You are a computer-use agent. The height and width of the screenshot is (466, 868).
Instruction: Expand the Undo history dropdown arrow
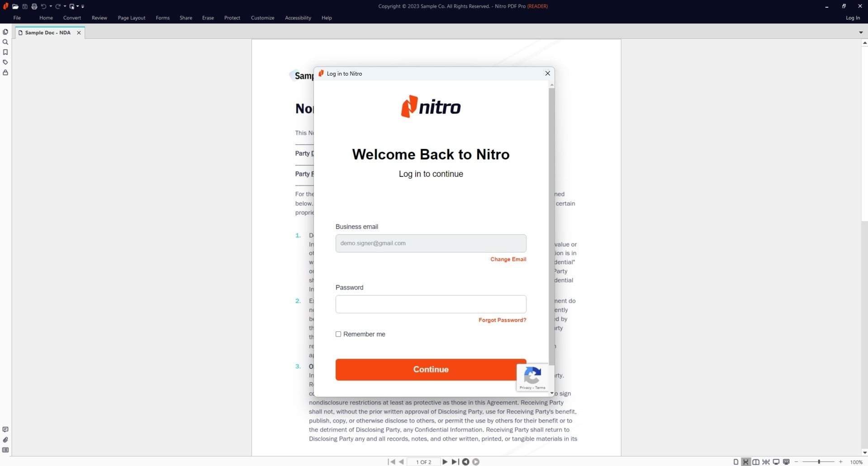coord(51,6)
